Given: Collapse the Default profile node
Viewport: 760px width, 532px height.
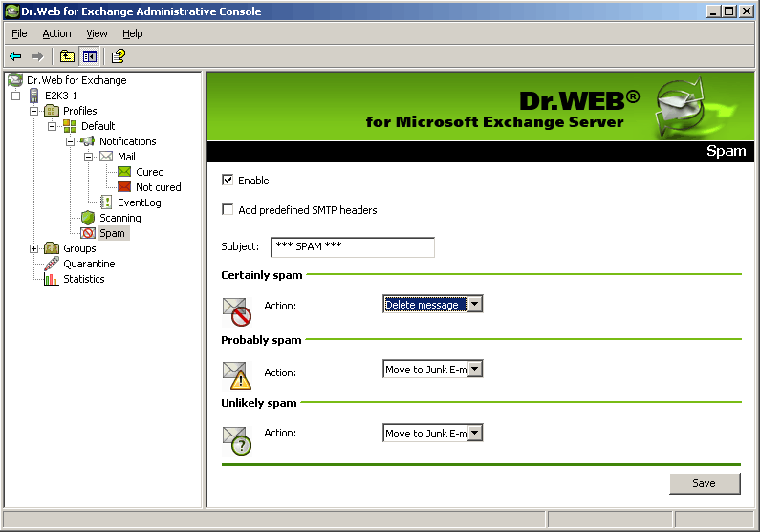Looking at the screenshot, I should (x=52, y=126).
